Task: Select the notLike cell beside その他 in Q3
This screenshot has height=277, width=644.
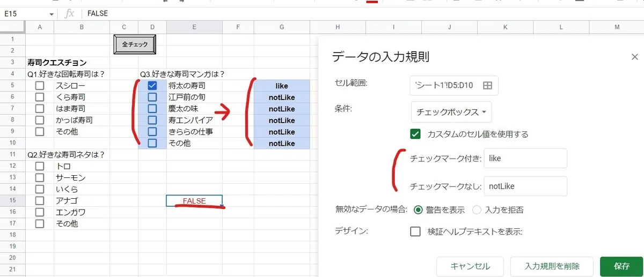Action: [282, 144]
